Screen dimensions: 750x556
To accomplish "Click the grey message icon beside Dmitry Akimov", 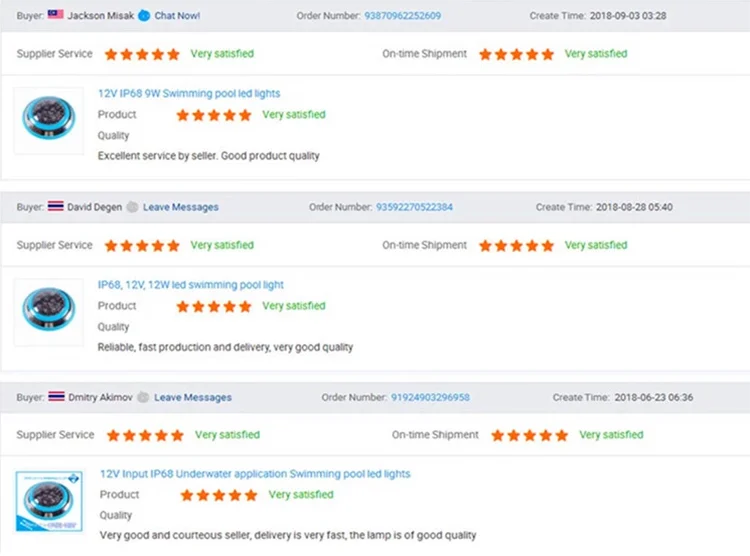I will click(144, 397).
